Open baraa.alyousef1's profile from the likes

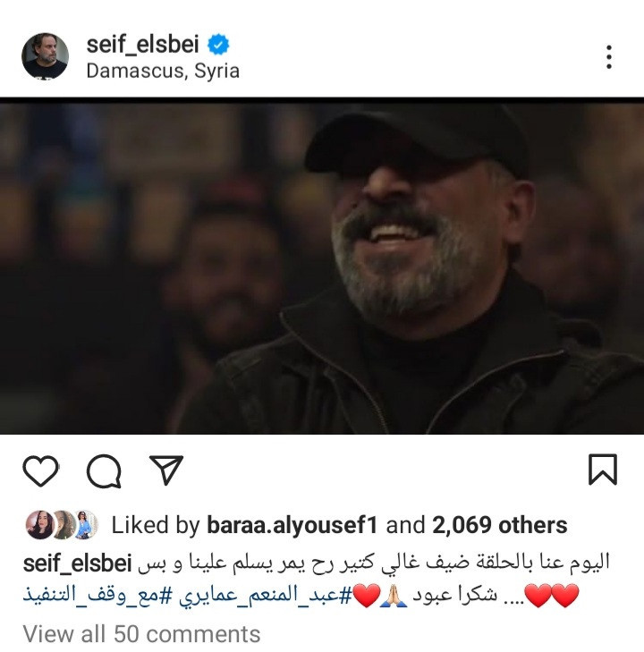pyautogui.click(x=292, y=525)
